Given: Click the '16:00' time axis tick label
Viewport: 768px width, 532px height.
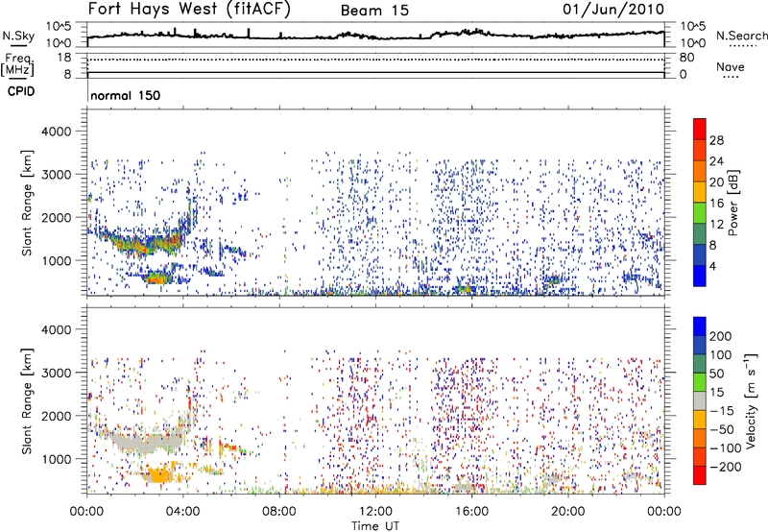Looking at the screenshot, I should point(471,512).
